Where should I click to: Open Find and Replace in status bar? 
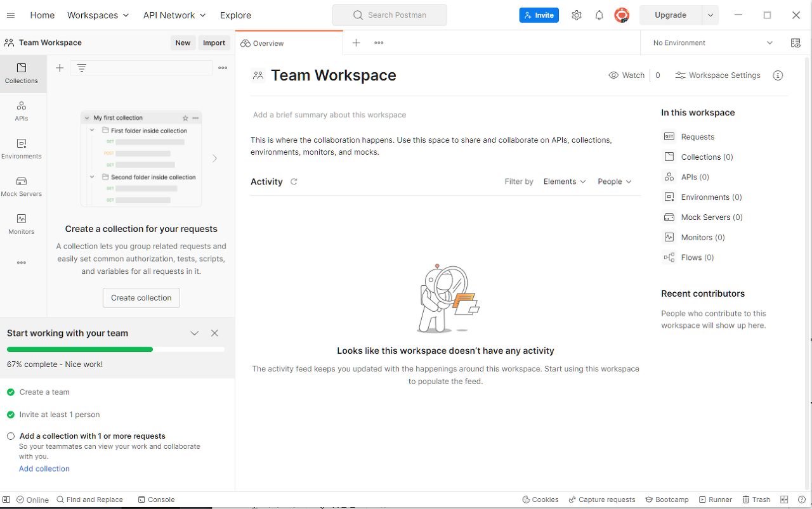89,499
